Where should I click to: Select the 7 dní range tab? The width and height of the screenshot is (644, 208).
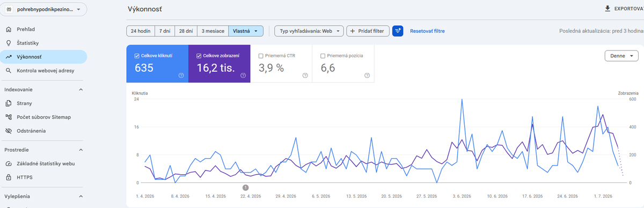pyautogui.click(x=165, y=31)
